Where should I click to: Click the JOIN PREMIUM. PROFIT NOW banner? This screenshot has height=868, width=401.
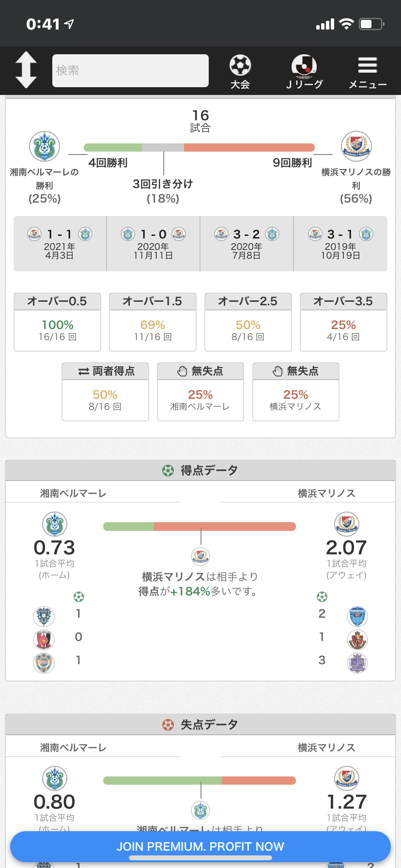pyautogui.click(x=200, y=846)
